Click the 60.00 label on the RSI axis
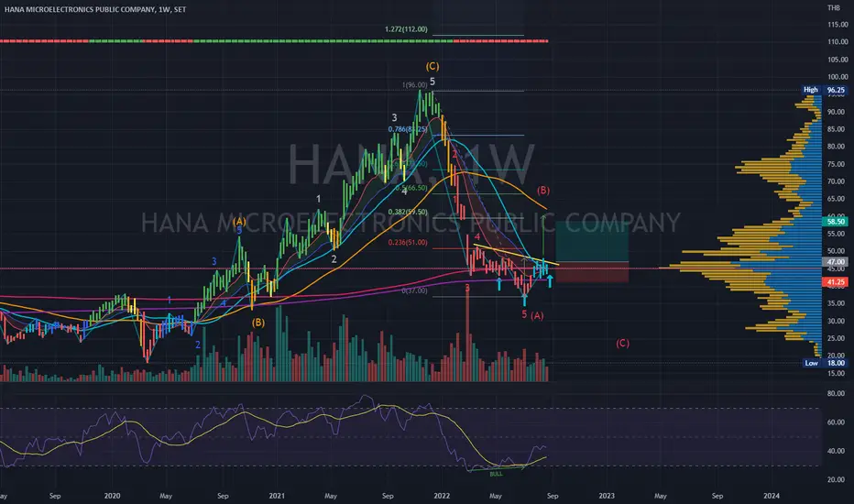 [837, 422]
